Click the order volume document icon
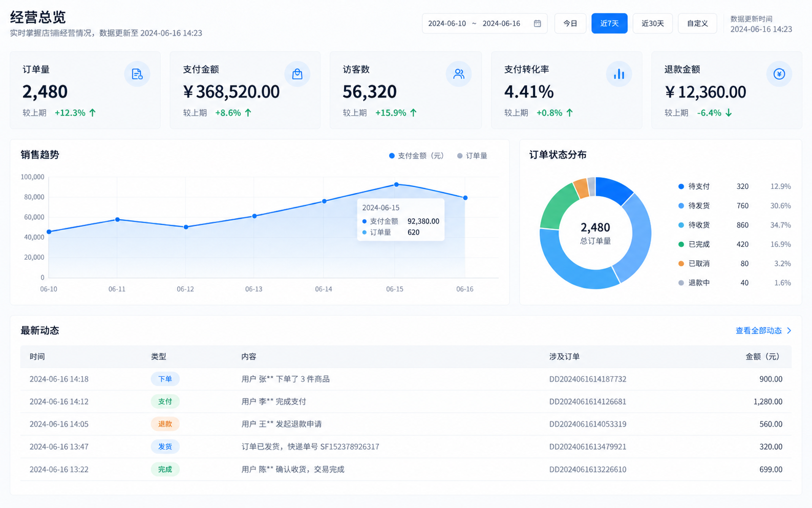This screenshot has width=812, height=508. pyautogui.click(x=137, y=74)
